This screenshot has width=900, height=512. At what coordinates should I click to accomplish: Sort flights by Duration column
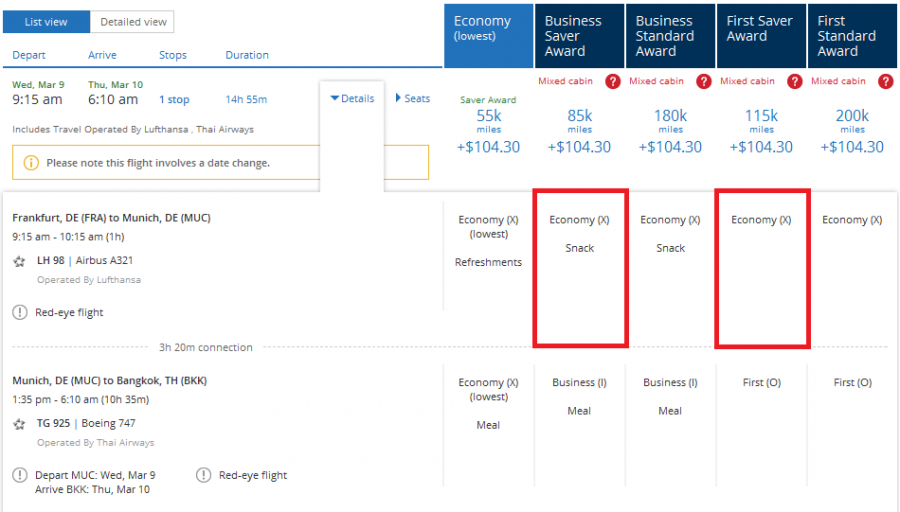(246, 56)
